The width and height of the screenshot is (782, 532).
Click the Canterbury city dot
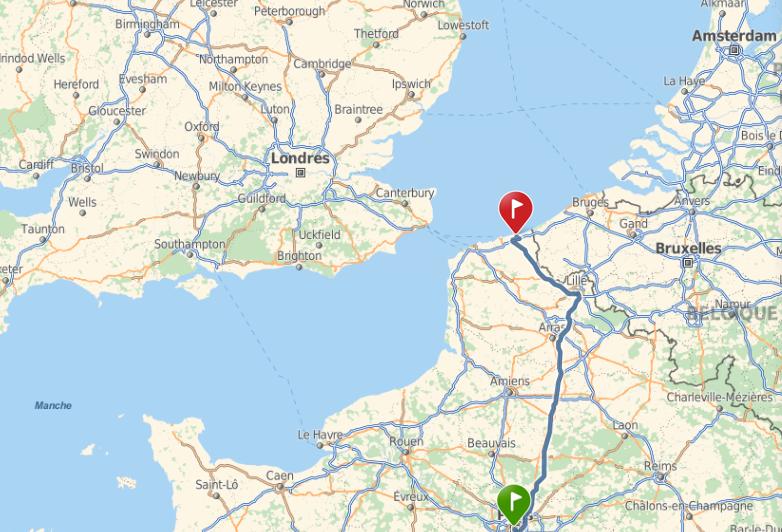click(x=405, y=203)
